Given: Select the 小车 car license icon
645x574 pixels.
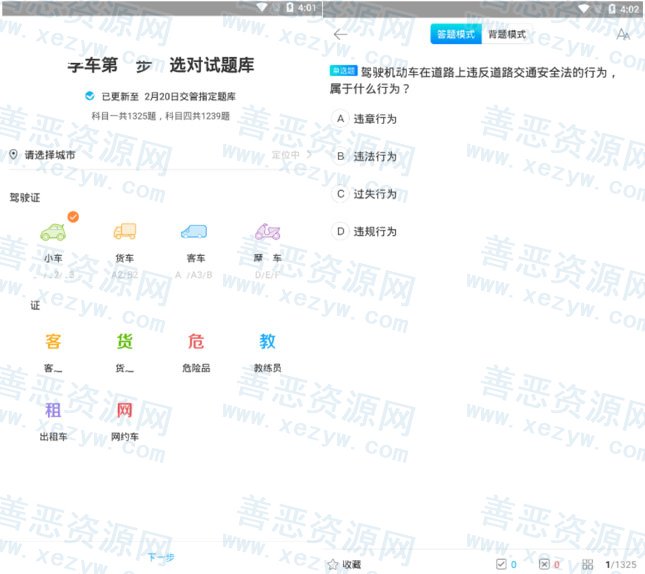Looking at the screenshot, I should [x=53, y=233].
